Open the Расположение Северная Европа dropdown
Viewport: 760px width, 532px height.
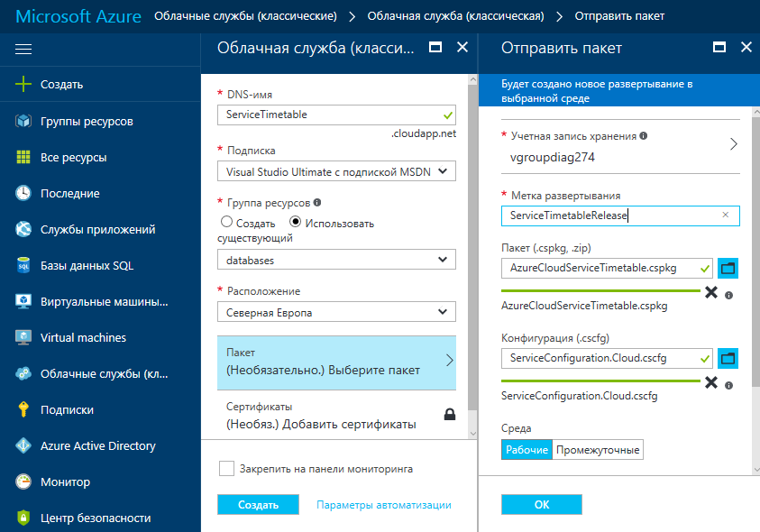[336, 312]
